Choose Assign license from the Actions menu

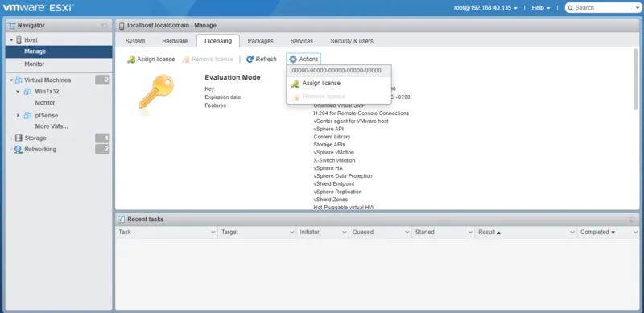pos(338,84)
